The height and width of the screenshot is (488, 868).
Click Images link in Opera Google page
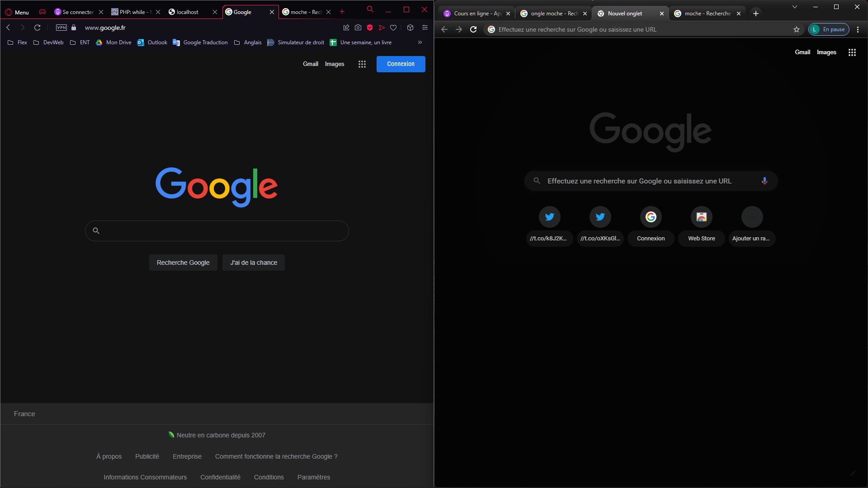335,64
